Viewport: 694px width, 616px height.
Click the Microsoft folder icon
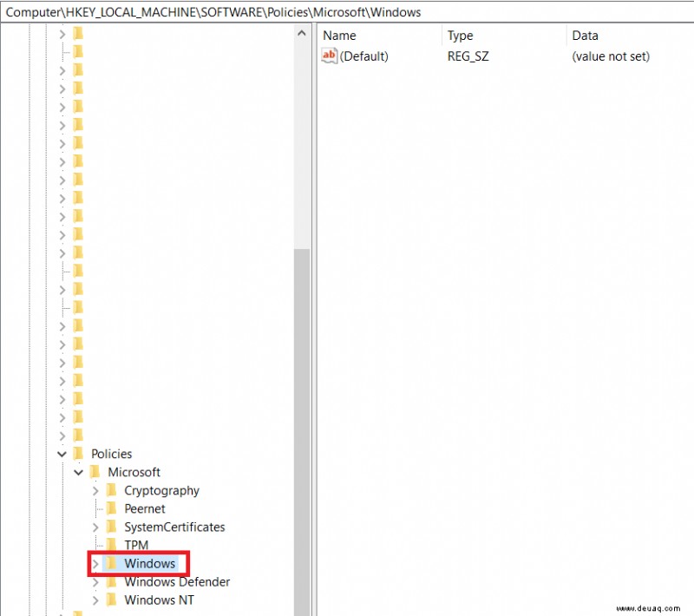[95, 472]
